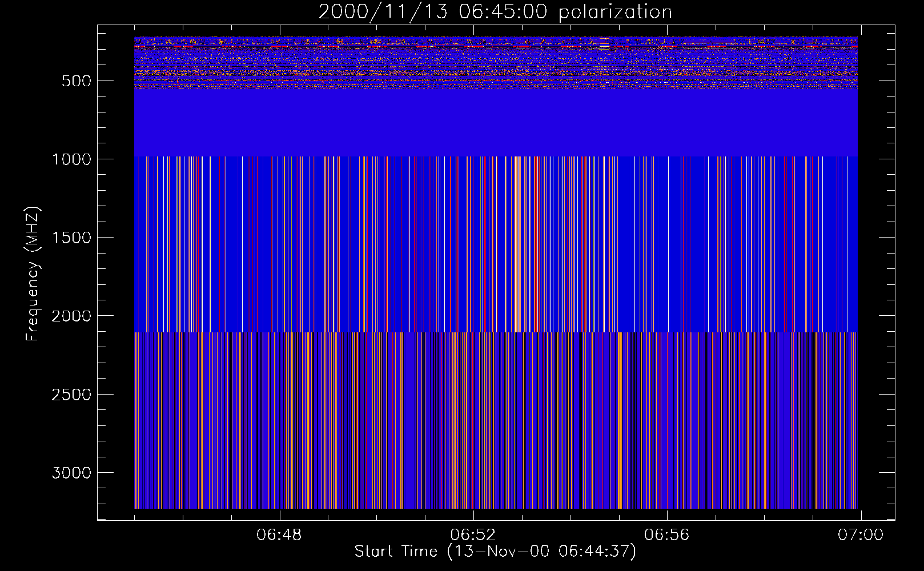Click the 500 frequency tick label
The image size is (924, 571).
pos(77,81)
